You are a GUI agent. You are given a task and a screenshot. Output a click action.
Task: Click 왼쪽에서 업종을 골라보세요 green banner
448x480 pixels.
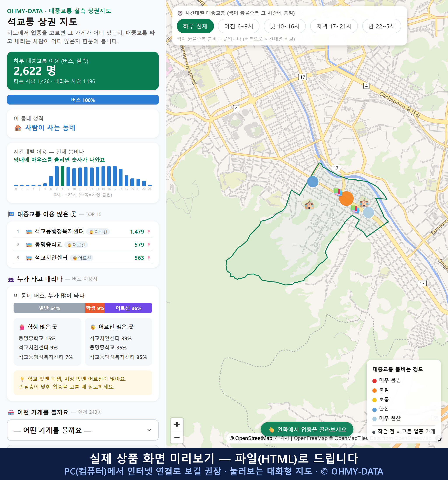(307, 429)
